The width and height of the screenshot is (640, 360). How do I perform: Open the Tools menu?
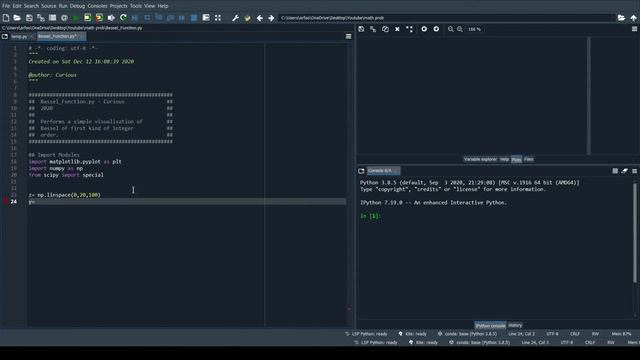pos(136,6)
